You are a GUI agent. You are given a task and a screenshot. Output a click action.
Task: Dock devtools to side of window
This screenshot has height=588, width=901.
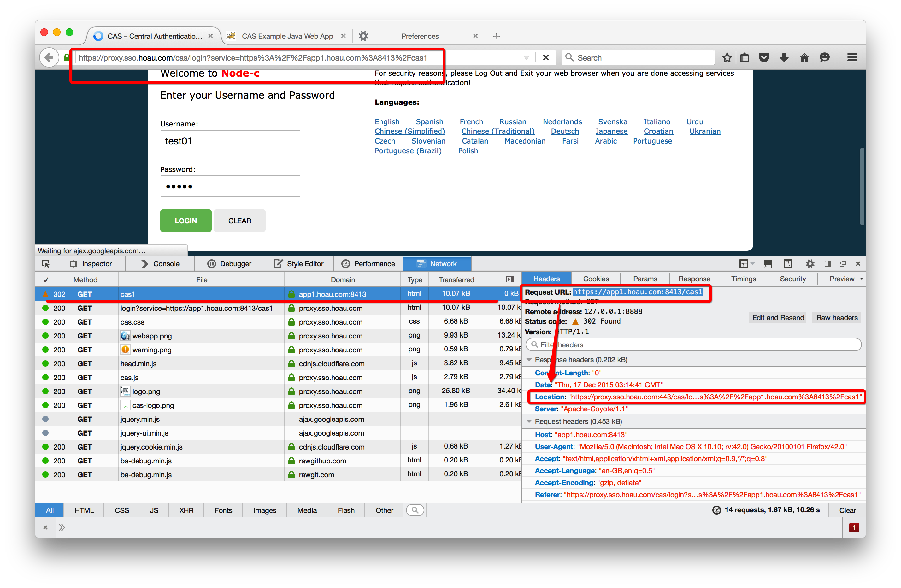coord(827,264)
